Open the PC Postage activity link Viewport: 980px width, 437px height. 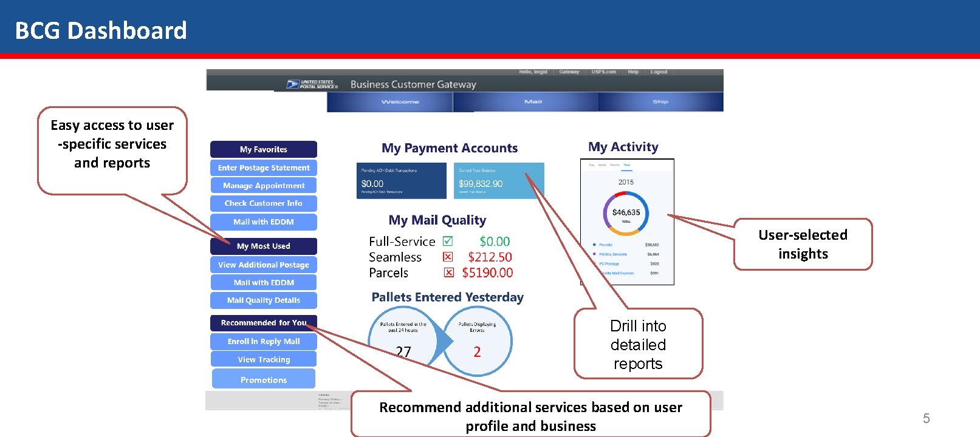coord(609,264)
